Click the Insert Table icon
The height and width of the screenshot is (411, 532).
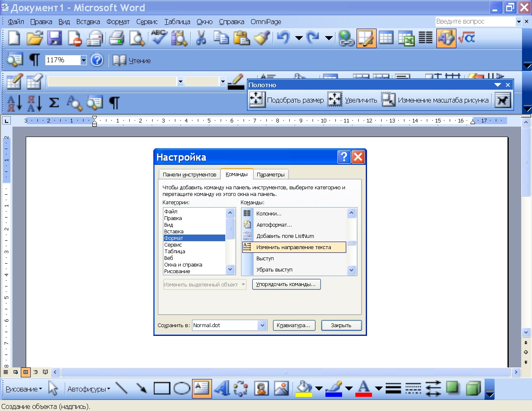point(386,39)
